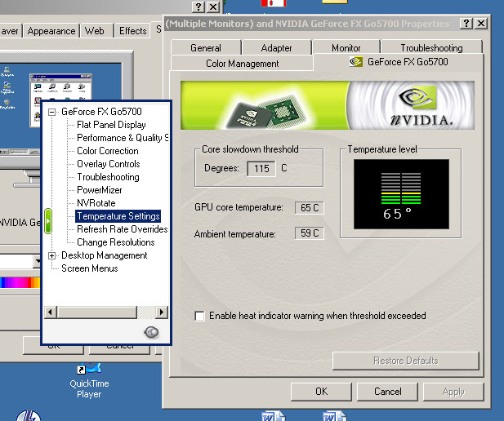Open the Adapter tab
Viewport: 504px width, 421px height.
(276, 48)
